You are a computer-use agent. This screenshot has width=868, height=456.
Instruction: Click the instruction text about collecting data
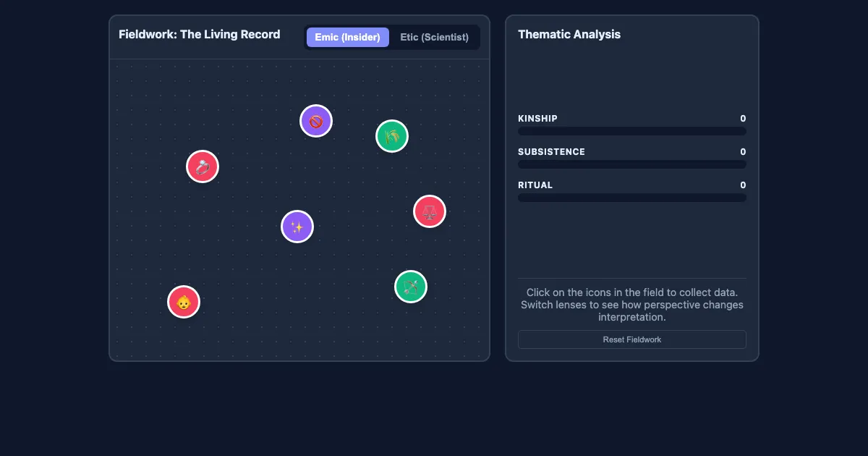(632, 305)
